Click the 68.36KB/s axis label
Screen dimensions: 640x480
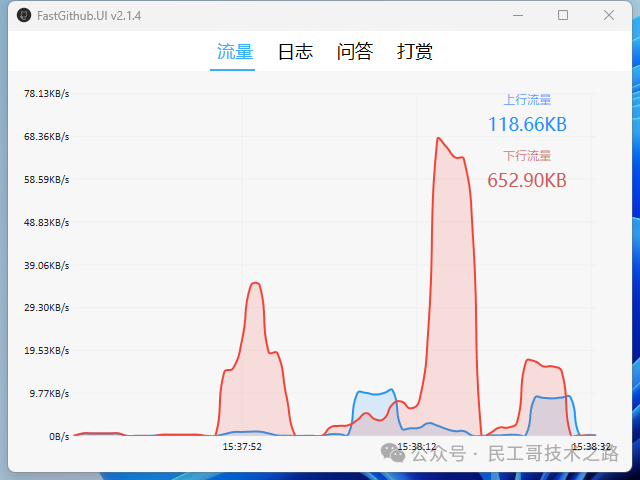47,136
